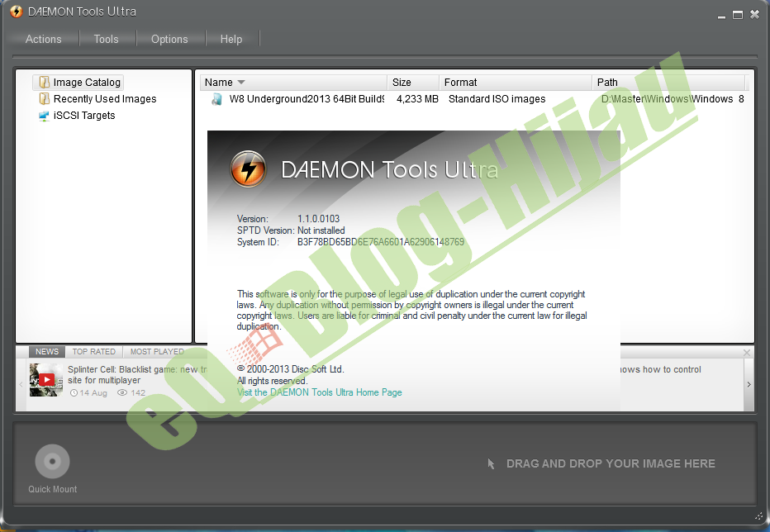The image size is (770, 532).
Task: Open the Actions menu
Action: point(43,39)
